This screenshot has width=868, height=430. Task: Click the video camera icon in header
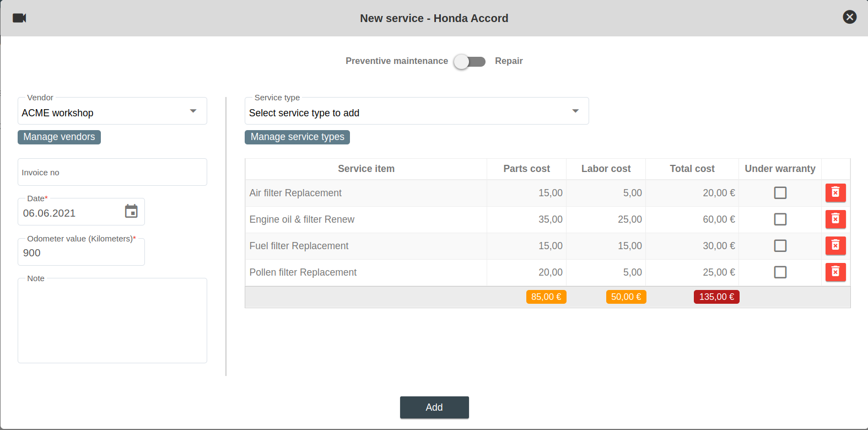[19, 18]
